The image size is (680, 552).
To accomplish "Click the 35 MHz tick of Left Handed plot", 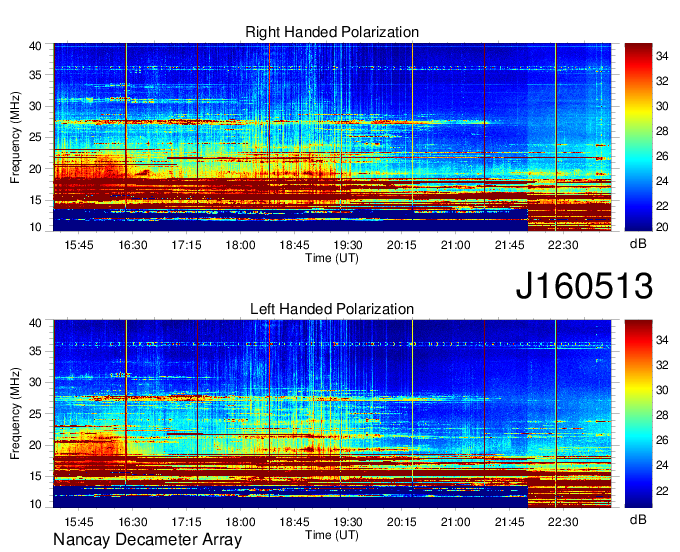I will point(35,351).
